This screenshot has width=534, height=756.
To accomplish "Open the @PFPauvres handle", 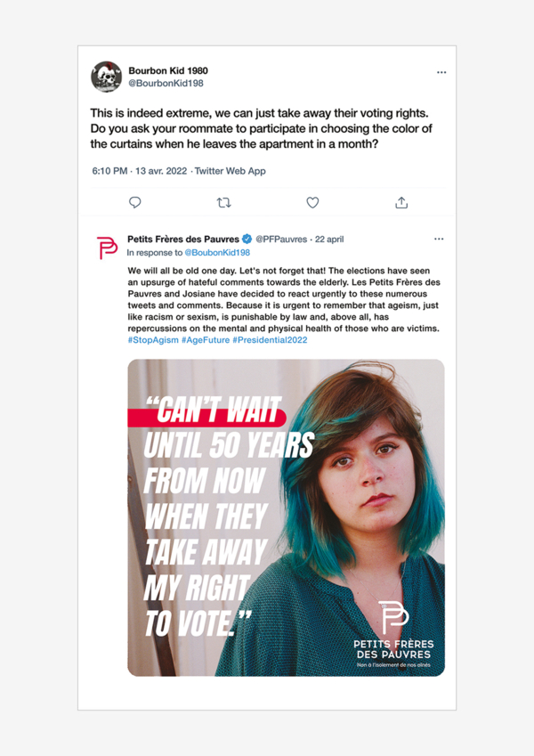I will (281, 240).
